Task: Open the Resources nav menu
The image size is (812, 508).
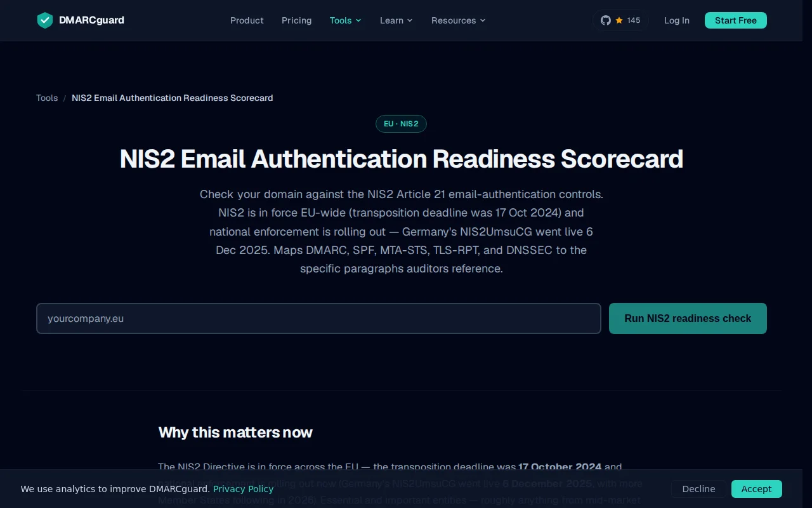Action: pyautogui.click(x=458, y=20)
